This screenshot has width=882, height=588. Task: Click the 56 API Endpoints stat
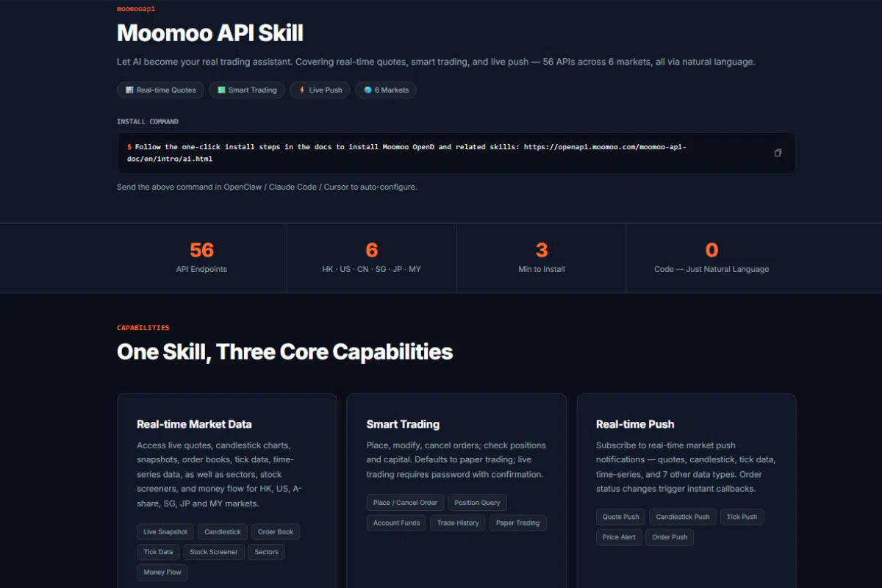[201, 258]
